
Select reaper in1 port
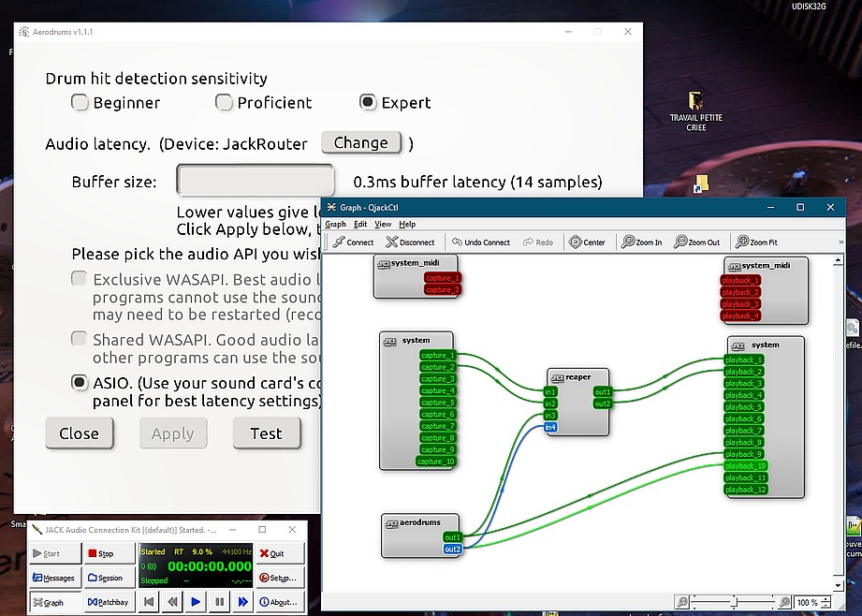coord(550,391)
